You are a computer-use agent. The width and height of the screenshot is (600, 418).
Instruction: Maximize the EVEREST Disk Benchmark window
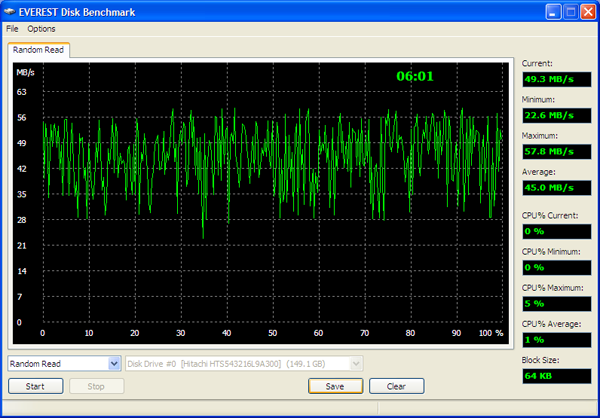571,12
